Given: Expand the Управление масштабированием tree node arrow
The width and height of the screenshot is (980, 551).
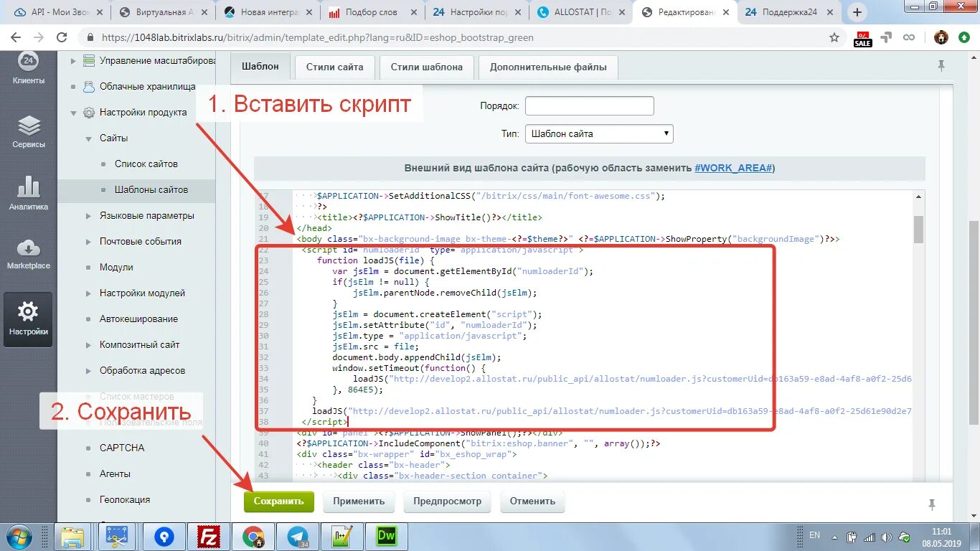Looking at the screenshot, I should (73, 61).
